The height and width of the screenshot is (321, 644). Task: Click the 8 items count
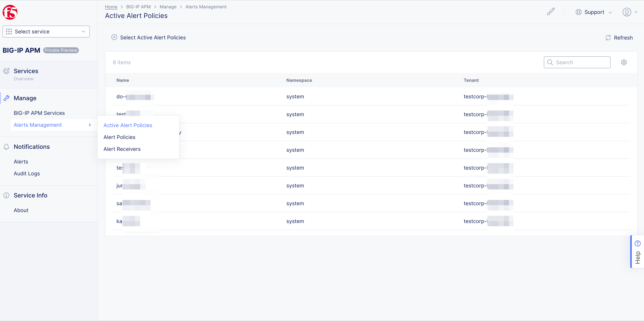point(121,62)
